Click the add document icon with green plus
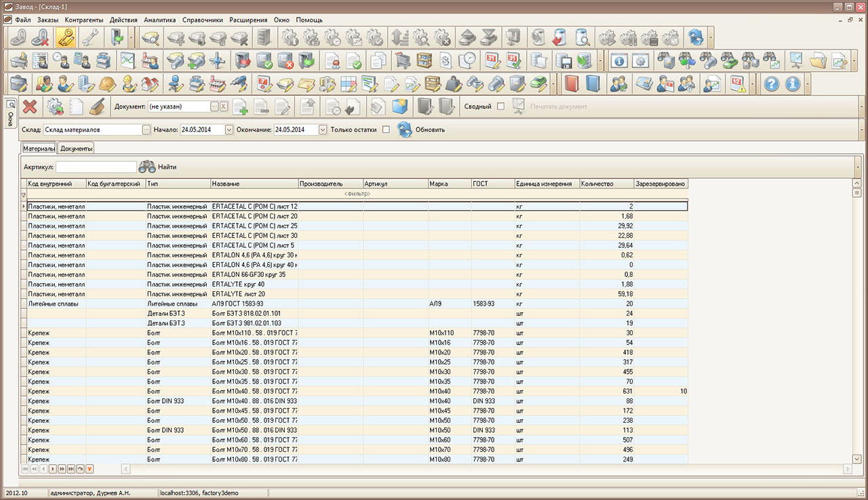Image resolution: width=868 pixels, height=500 pixels. pyautogui.click(x=240, y=106)
